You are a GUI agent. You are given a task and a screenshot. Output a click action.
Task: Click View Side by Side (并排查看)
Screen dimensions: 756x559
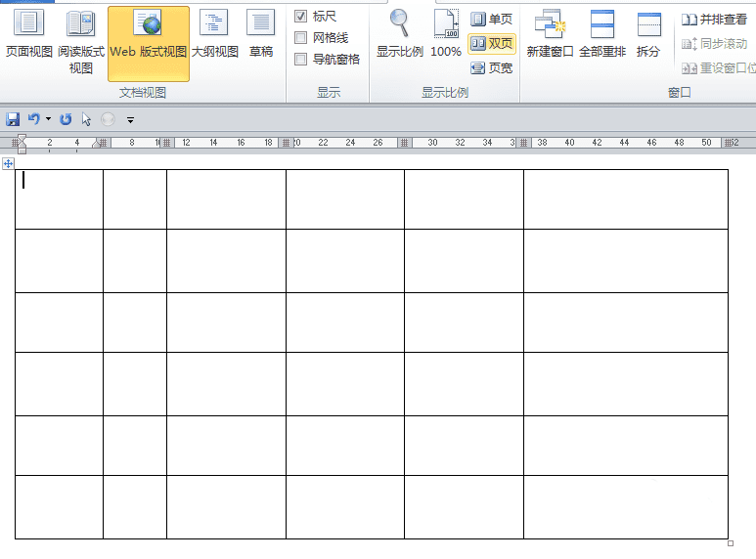pyautogui.click(x=715, y=20)
